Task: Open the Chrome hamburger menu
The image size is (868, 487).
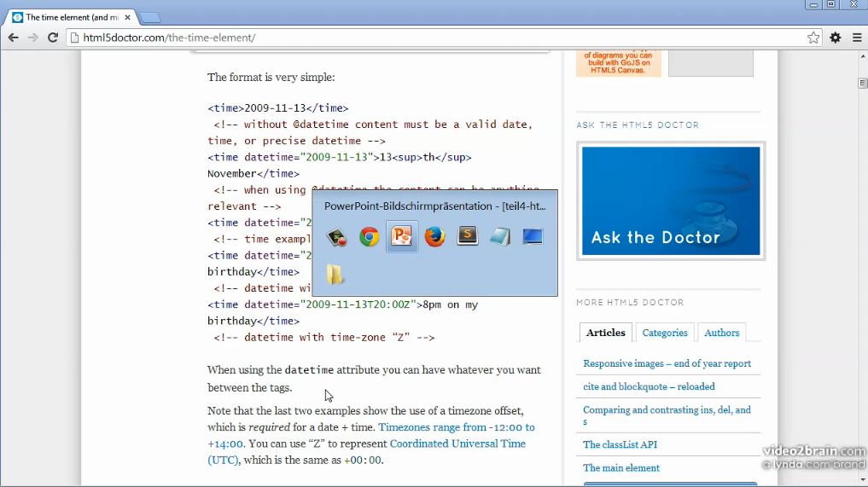Action: coord(857,38)
